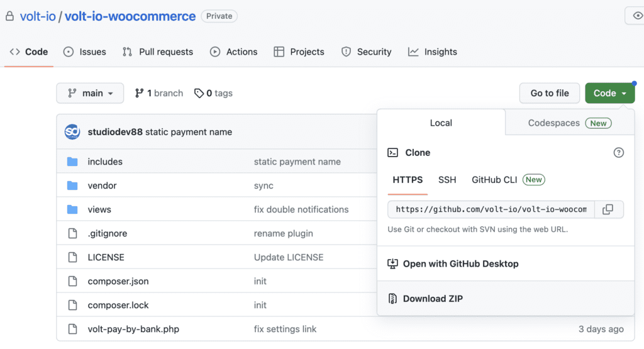Click the composer.json file icon

(x=73, y=281)
